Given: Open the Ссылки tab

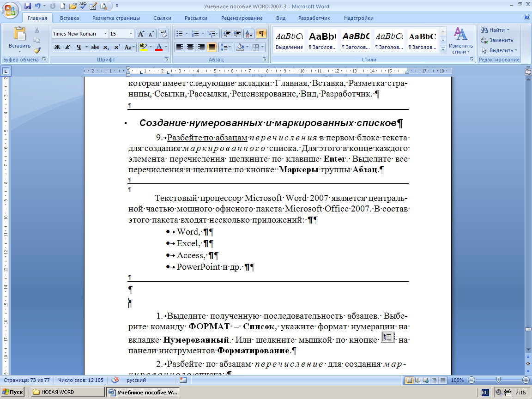Looking at the screenshot, I should pyautogui.click(x=162, y=18).
